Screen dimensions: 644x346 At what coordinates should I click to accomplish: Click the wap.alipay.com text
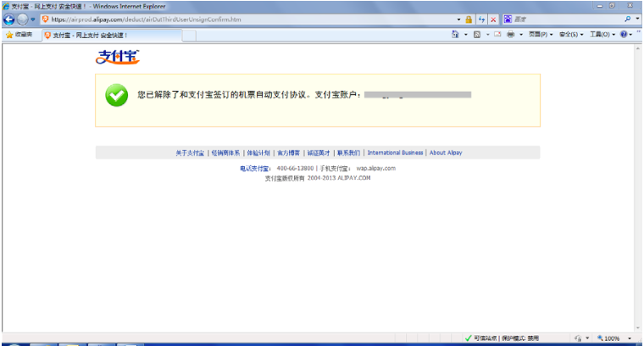[375, 168]
